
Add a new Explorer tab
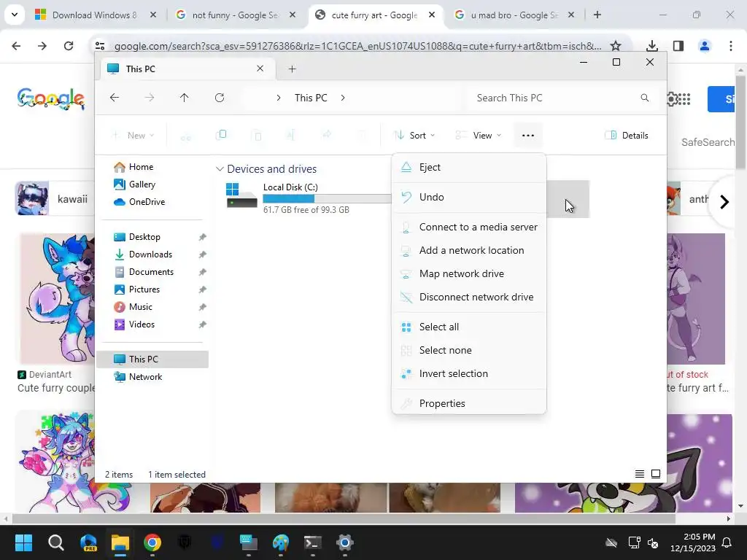[x=293, y=69]
